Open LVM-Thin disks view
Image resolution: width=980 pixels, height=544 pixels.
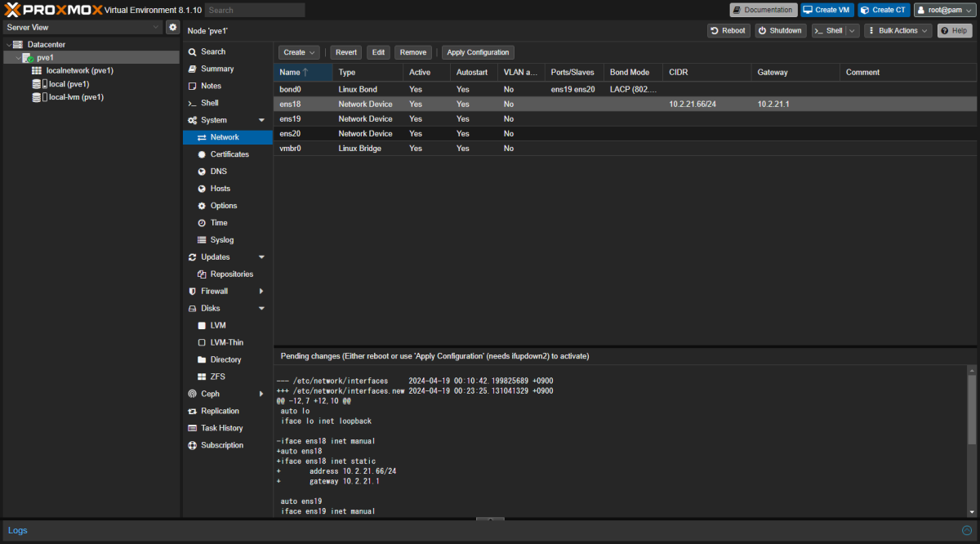tap(227, 343)
